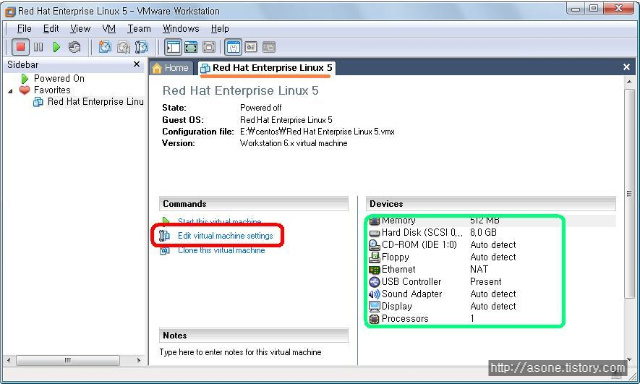Open the Windows menu
The height and width of the screenshot is (384, 640).
click(x=181, y=29)
